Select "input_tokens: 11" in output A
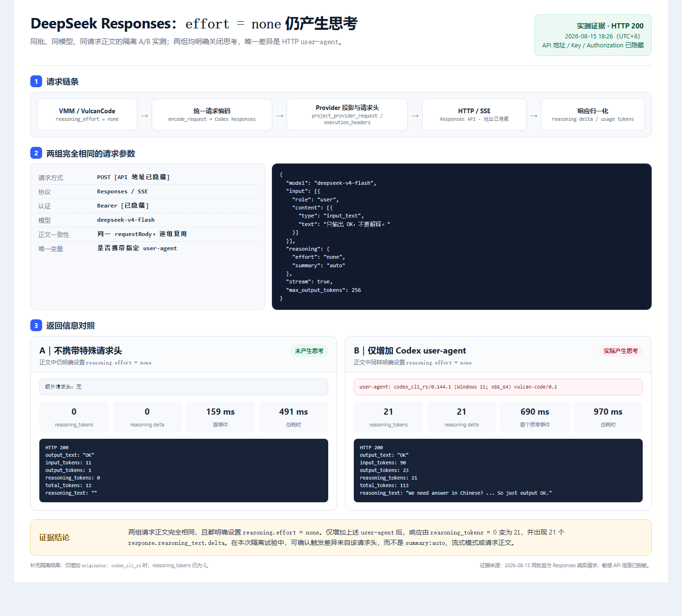This screenshot has width=682, height=616. (x=68, y=462)
